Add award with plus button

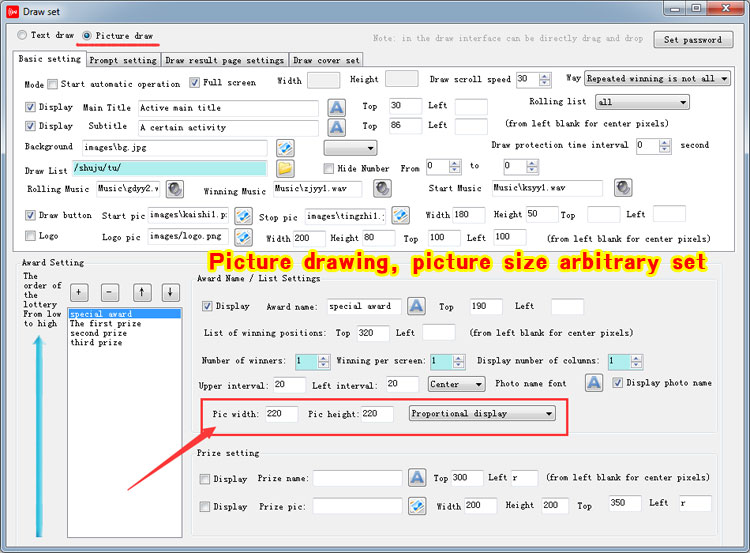[x=81, y=292]
